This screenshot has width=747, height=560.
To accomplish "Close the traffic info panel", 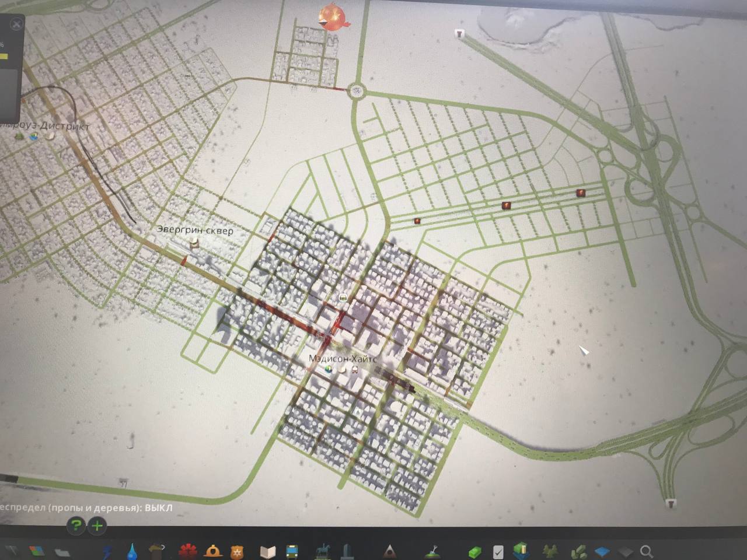I will (x=16, y=24).
